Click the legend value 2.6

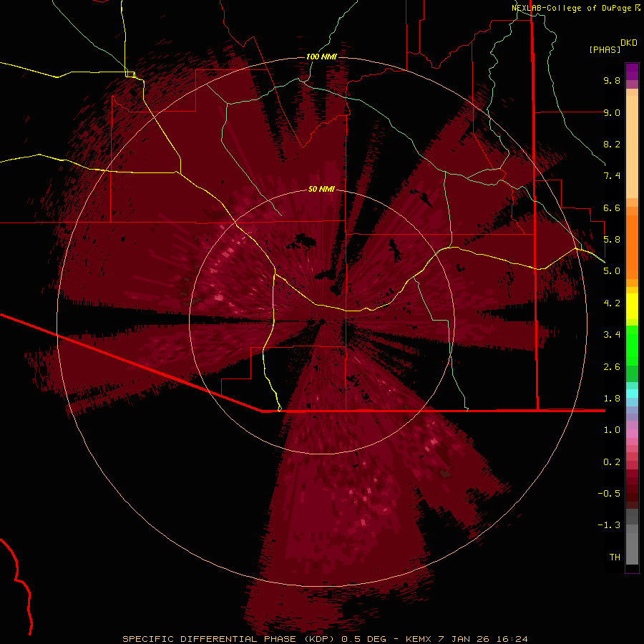[x=612, y=367]
